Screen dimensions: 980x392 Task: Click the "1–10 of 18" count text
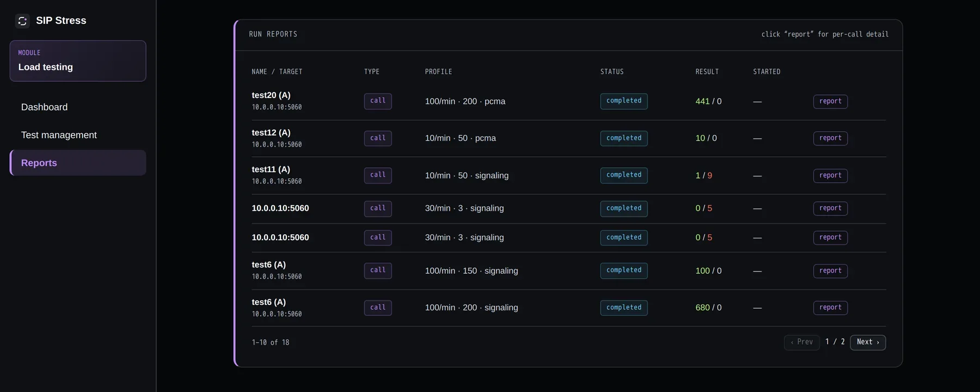(271, 342)
